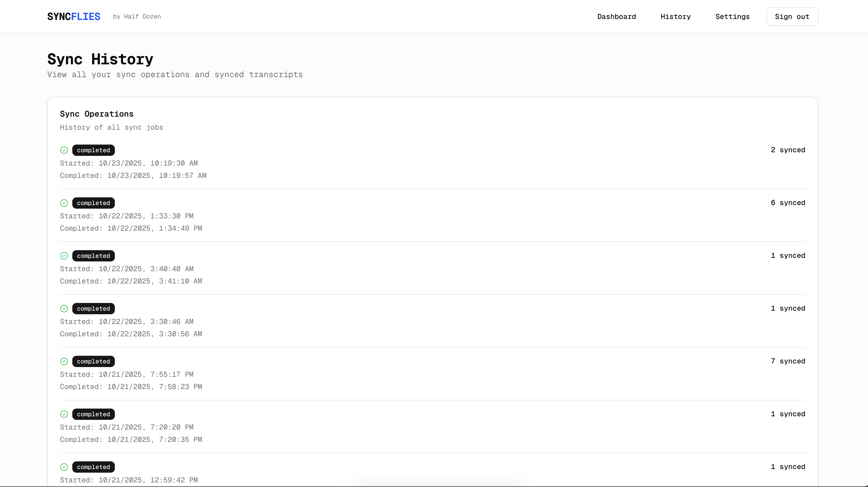This screenshot has height=487, width=868.
Task: Click check icon of 7:55:17 PM sync
Action: point(64,362)
